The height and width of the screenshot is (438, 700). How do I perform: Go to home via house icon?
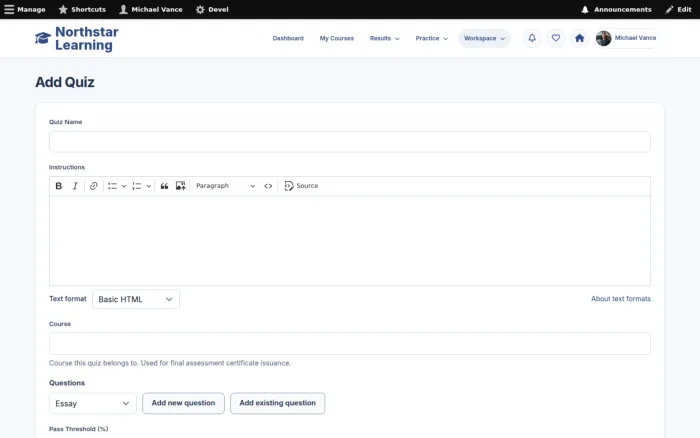pyautogui.click(x=579, y=38)
